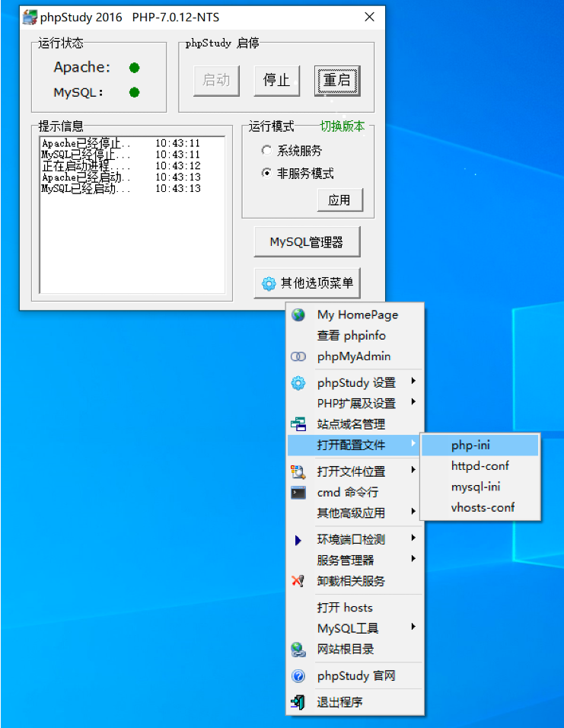Click the 启动 button
This screenshot has width=564, height=728.
(216, 80)
